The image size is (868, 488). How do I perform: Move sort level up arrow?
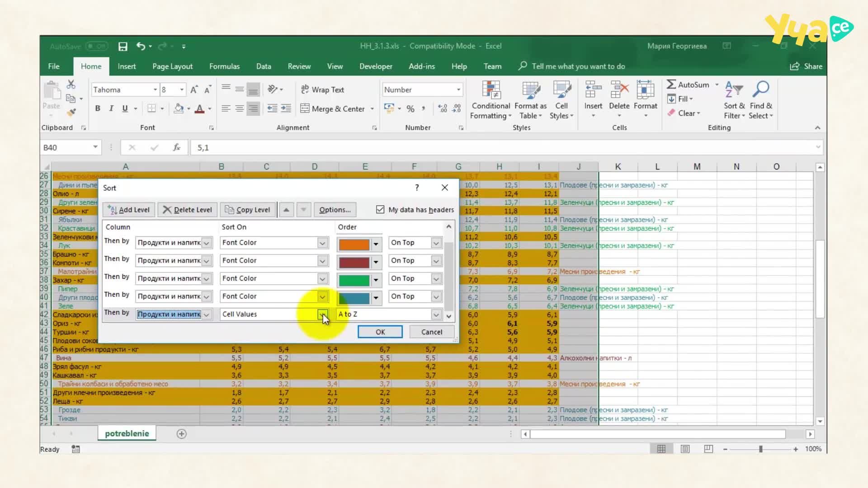pos(286,210)
